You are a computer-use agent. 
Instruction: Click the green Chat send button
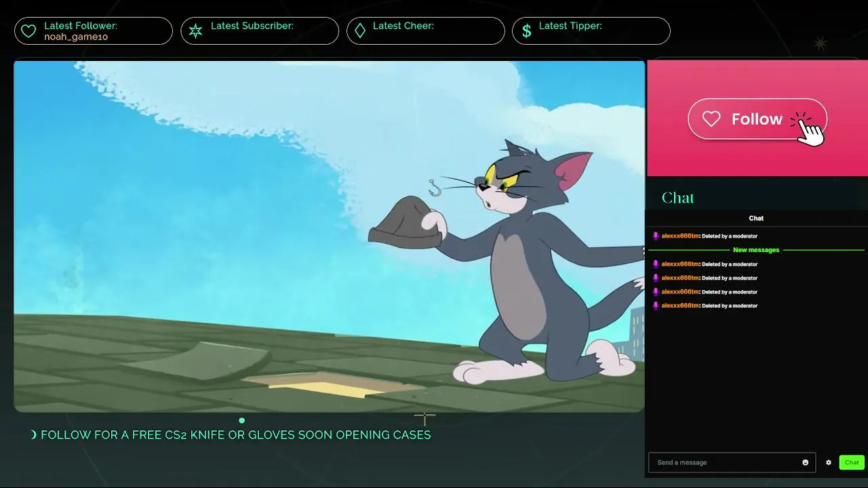coord(852,462)
